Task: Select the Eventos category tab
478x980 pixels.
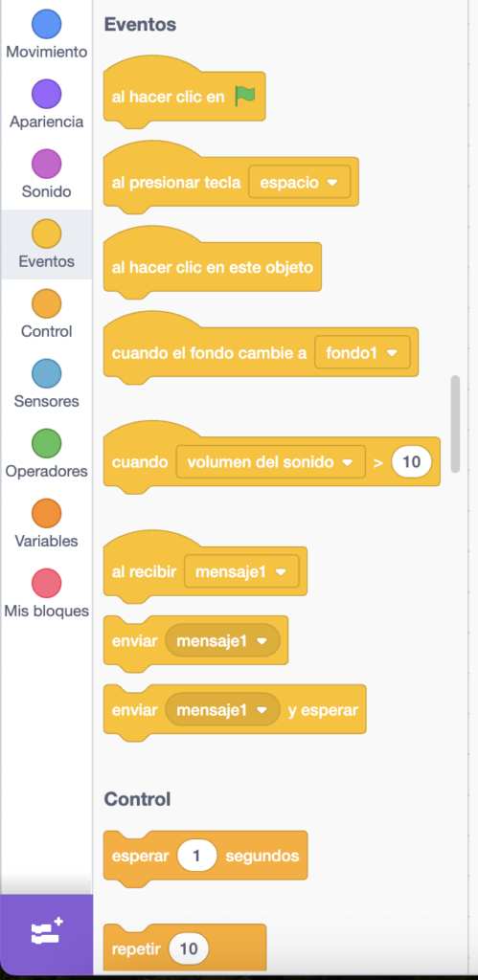Action: (x=46, y=244)
